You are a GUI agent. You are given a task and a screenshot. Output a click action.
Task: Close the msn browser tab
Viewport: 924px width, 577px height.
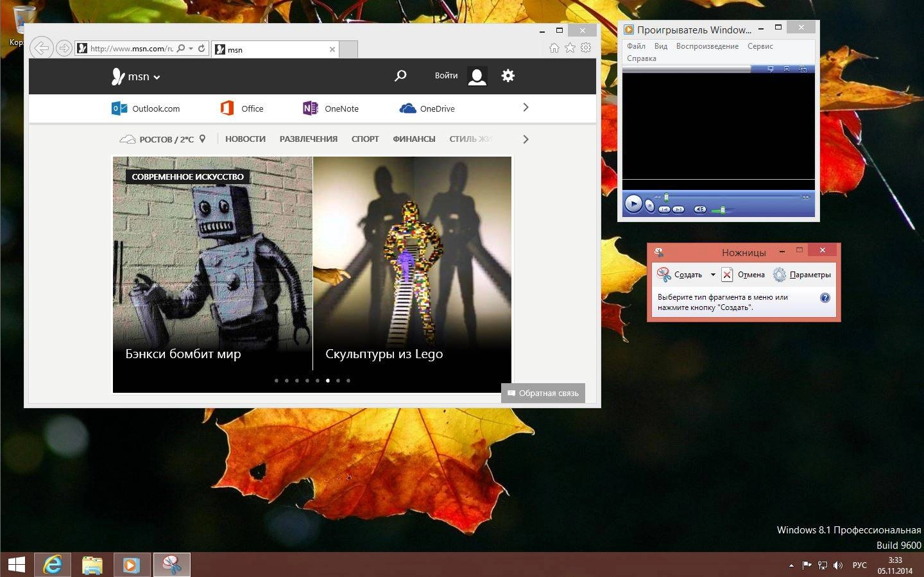332,49
